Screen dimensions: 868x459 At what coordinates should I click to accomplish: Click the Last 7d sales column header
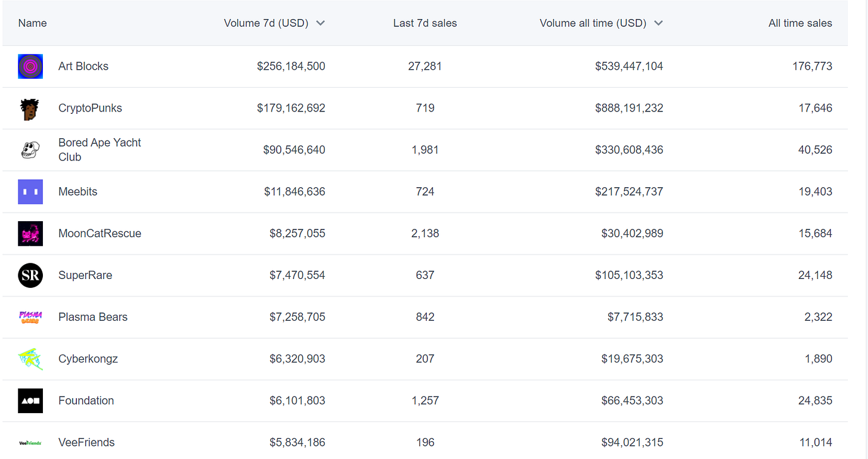[425, 23]
